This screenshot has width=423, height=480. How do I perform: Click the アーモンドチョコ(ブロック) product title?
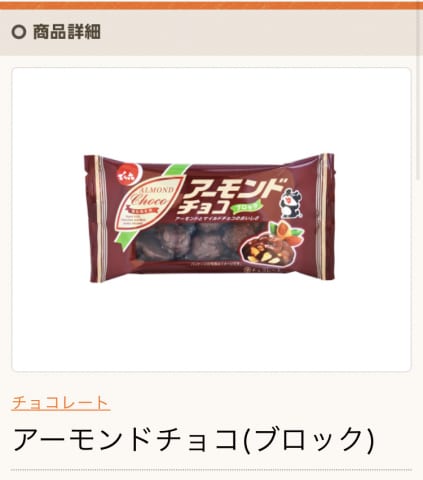(x=194, y=439)
